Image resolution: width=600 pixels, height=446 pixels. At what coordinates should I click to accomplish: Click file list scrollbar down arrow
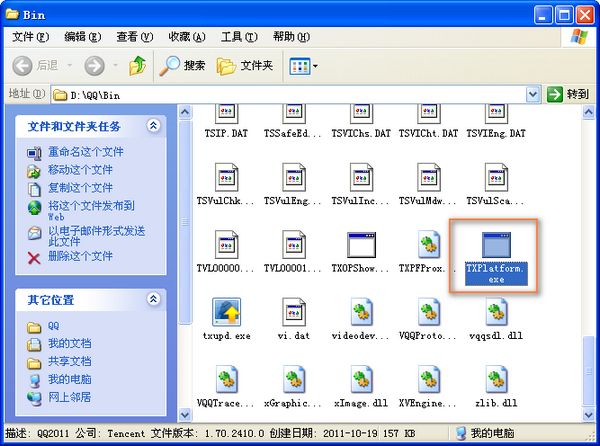tap(588, 414)
